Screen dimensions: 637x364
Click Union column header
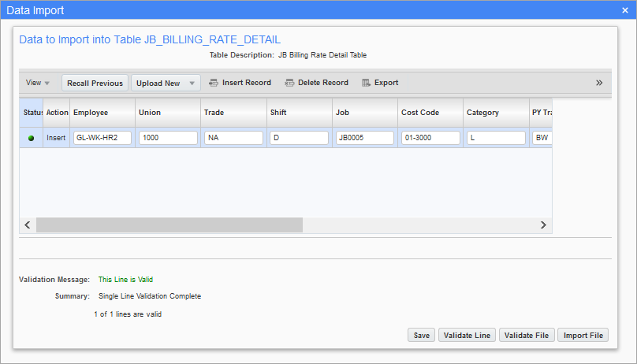click(168, 113)
